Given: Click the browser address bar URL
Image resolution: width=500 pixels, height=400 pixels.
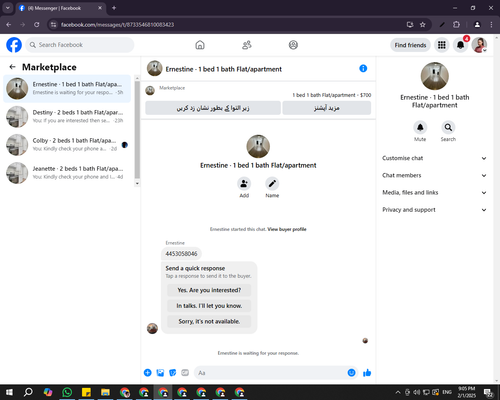Looking at the screenshot, I should point(117,25).
